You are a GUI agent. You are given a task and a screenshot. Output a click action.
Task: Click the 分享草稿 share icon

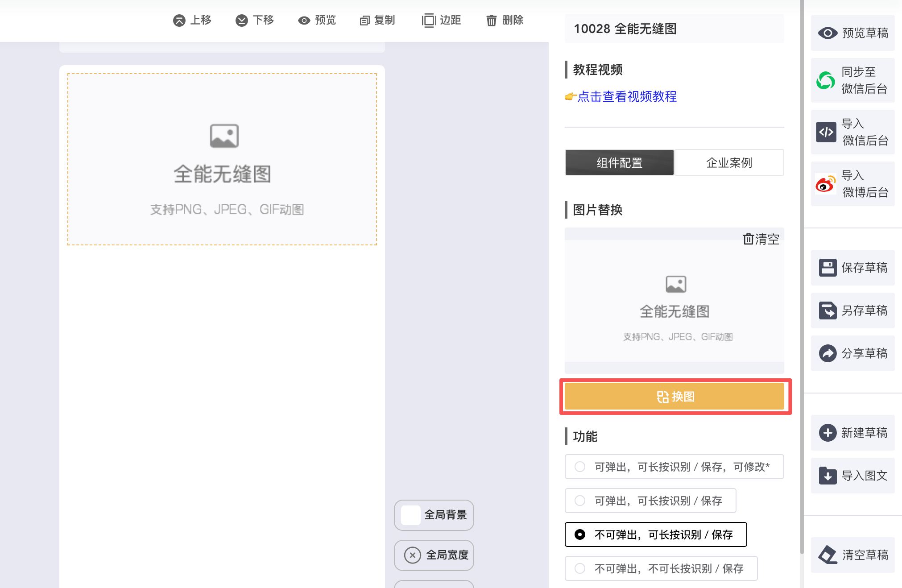828,353
